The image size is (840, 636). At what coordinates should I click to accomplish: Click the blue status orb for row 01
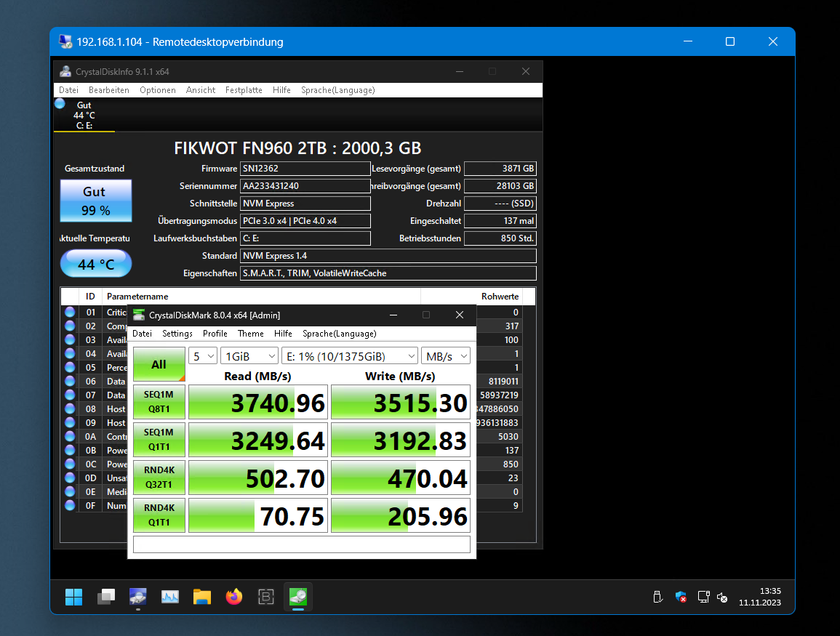pos(70,312)
